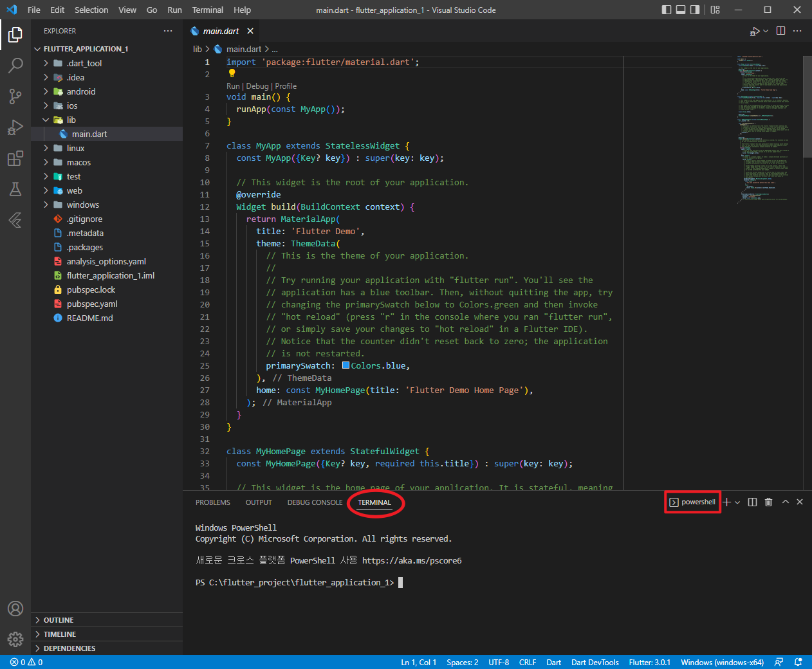Open the Run and Debug view
The height and width of the screenshot is (669, 812).
[x=15, y=127]
